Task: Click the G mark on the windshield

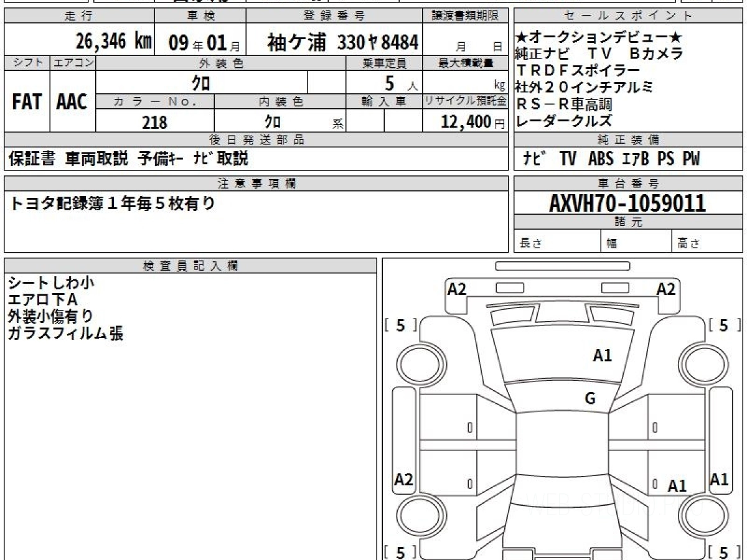Action: [590, 399]
